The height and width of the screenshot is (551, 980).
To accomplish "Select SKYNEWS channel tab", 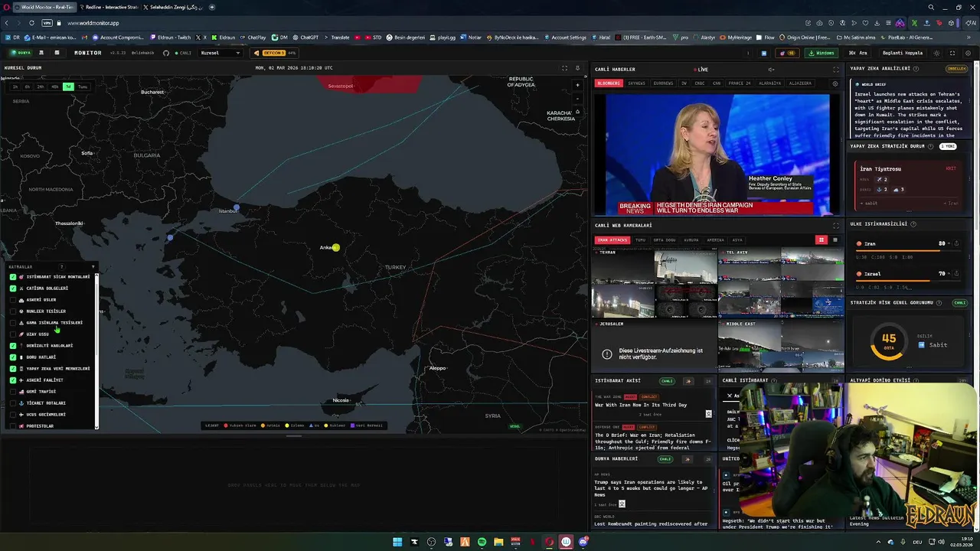I will [636, 83].
